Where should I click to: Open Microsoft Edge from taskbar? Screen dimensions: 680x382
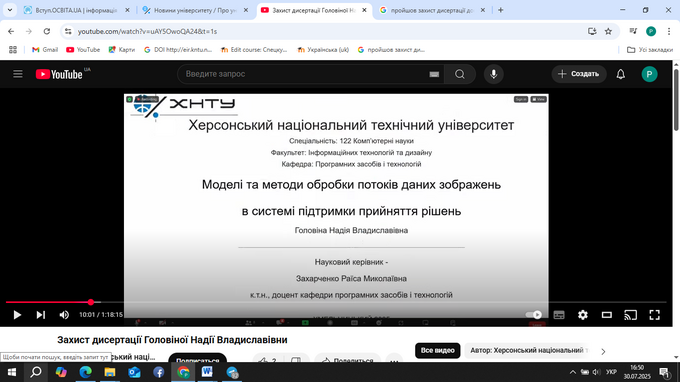[85, 372]
